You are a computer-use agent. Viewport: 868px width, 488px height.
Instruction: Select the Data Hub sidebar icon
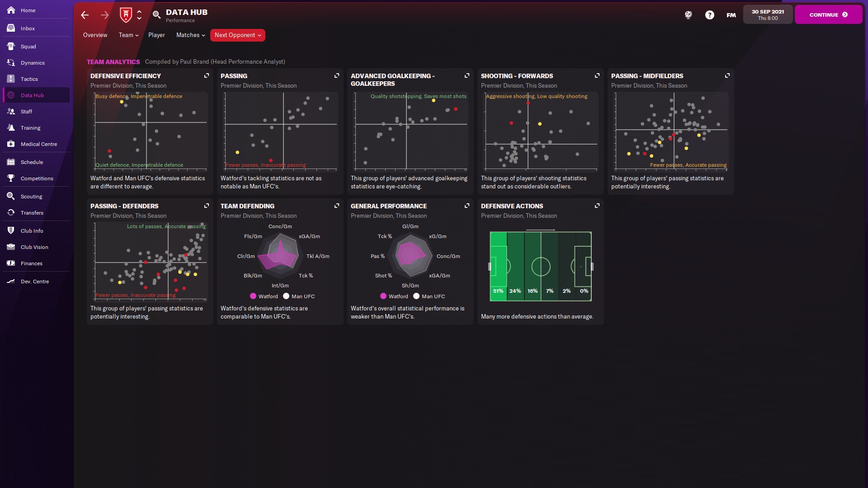11,95
